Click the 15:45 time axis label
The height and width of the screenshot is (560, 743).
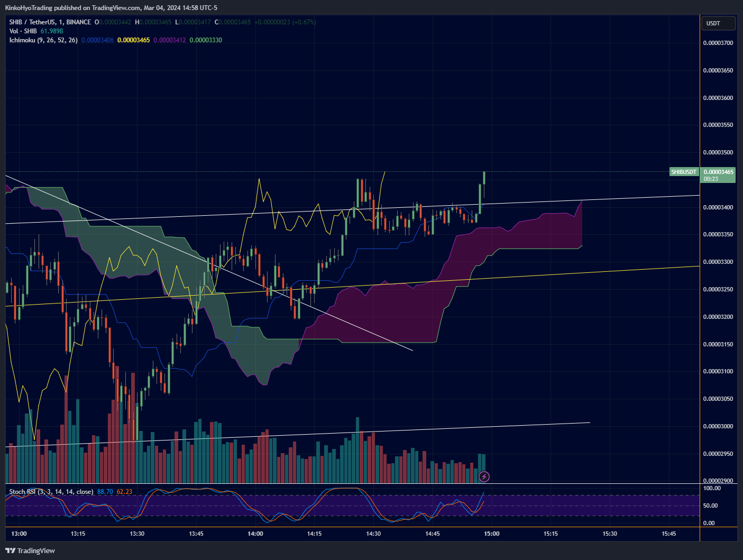coord(669,534)
